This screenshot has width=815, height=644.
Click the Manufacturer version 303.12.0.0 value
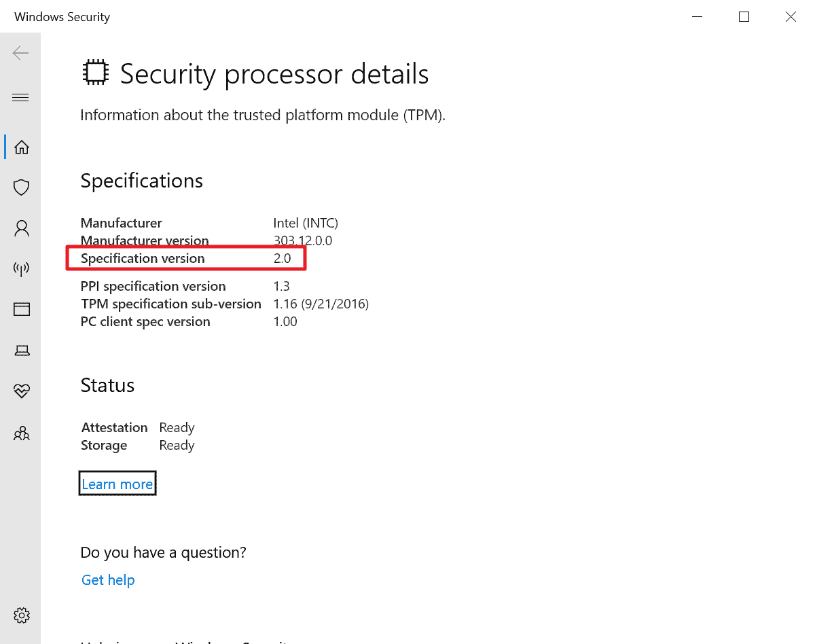pos(303,240)
